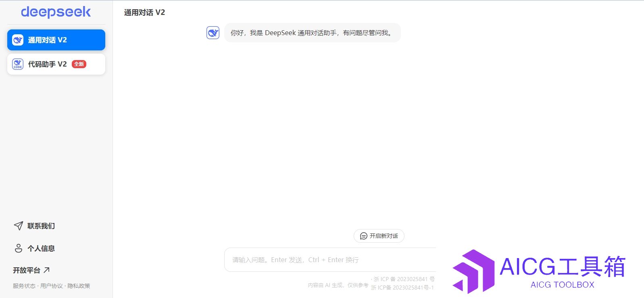Start a new chat with 开启新对话 button
Viewport: 644px width, 298px height.
point(379,236)
